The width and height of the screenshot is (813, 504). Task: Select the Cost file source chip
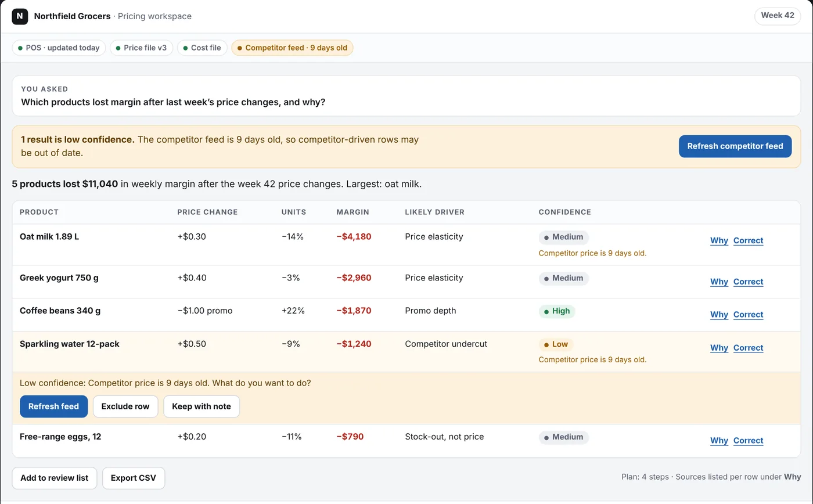[202, 48]
